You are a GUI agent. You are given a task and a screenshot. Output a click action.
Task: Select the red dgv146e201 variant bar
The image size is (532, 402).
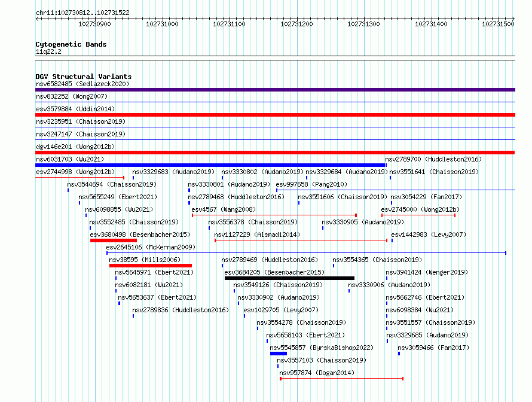tap(275, 153)
